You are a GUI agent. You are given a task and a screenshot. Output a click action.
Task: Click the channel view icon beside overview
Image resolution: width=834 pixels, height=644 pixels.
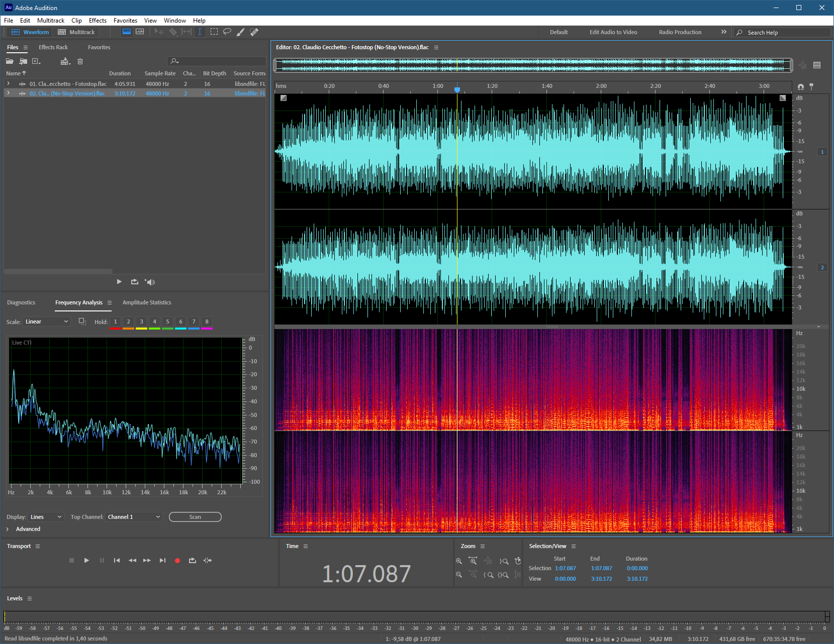(817, 65)
